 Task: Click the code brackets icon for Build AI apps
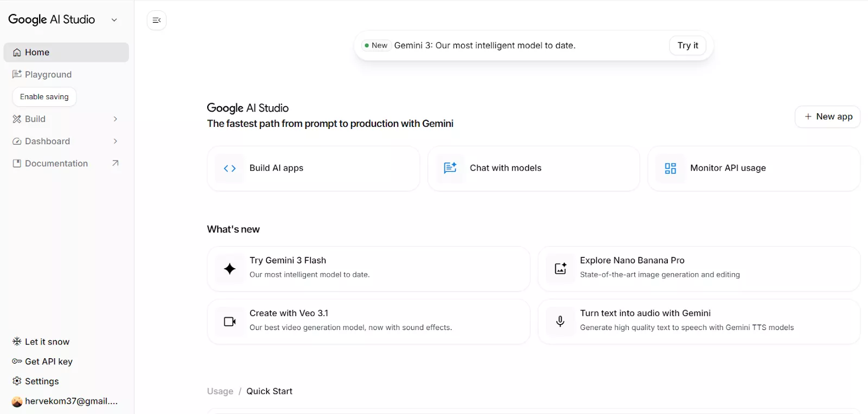[229, 169]
